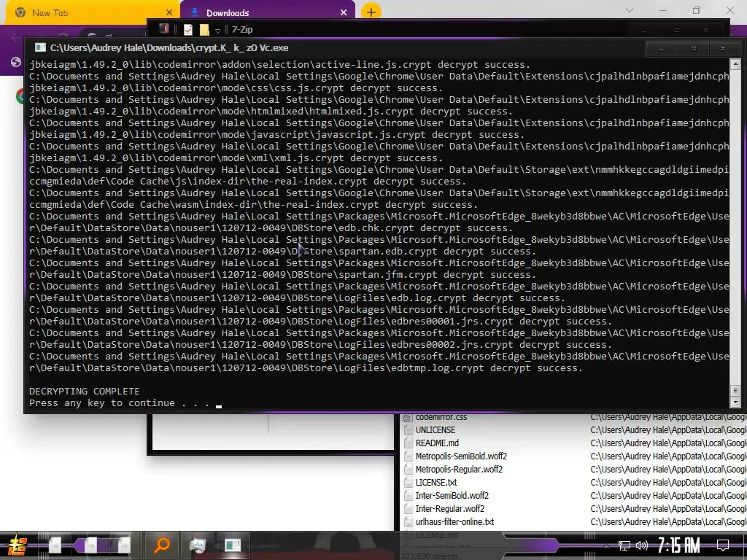
Task: Maximize the crypt.exe console window
Action: [693, 49]
